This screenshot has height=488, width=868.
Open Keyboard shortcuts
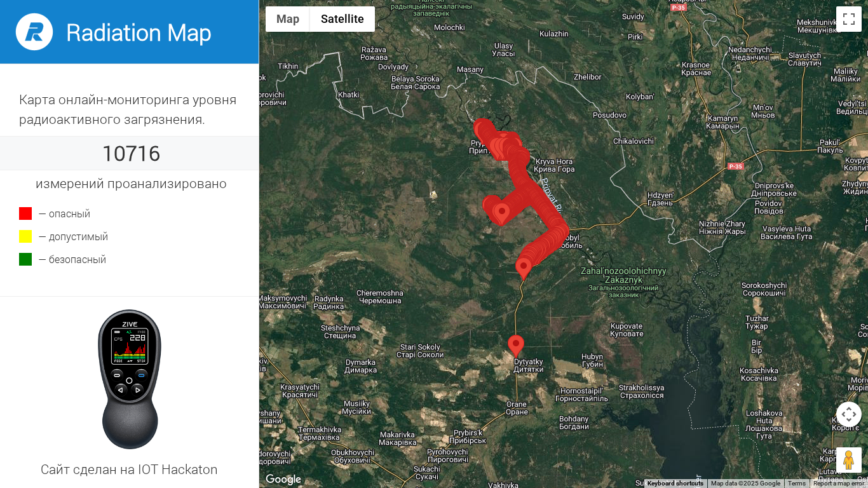(x=675, y=484)
